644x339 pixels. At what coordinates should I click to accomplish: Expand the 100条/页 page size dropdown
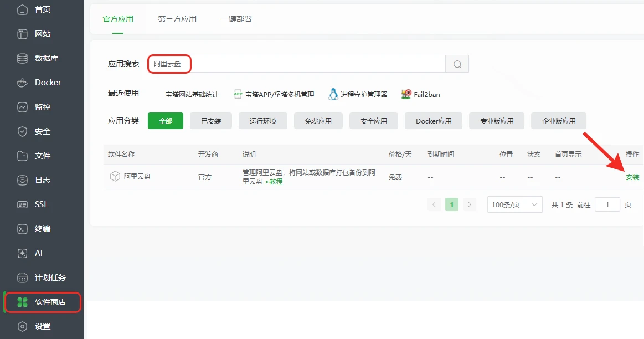point(514,204)
